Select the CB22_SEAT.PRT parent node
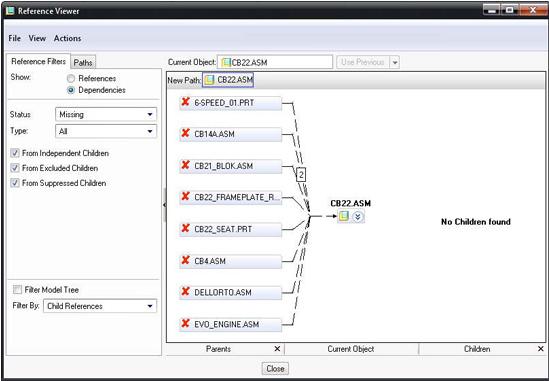 pyautogui.click(x=231, y=229)
